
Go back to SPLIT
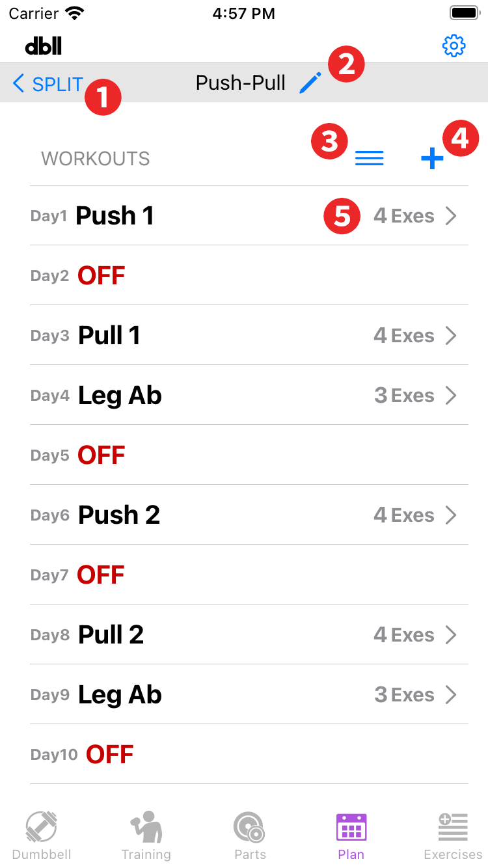pos(48,84)
